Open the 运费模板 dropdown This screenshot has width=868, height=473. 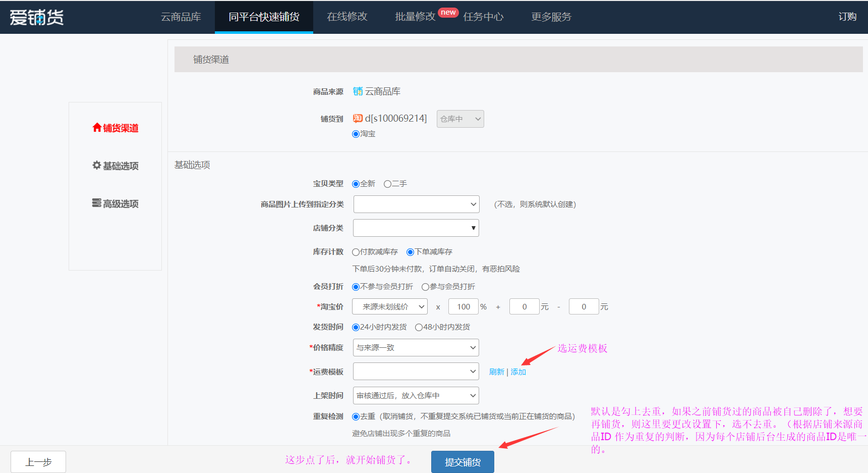(x=416, y=372)
